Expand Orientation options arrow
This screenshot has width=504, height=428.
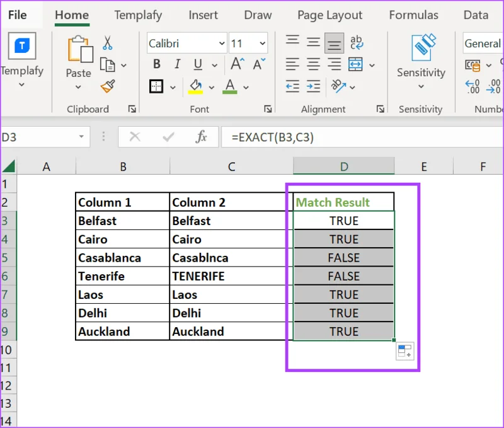(x=352, y=88)
